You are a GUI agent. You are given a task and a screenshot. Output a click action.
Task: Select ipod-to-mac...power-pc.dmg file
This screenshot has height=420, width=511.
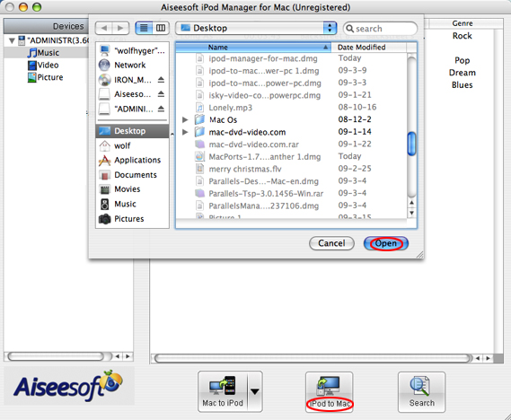coord(291,83)
